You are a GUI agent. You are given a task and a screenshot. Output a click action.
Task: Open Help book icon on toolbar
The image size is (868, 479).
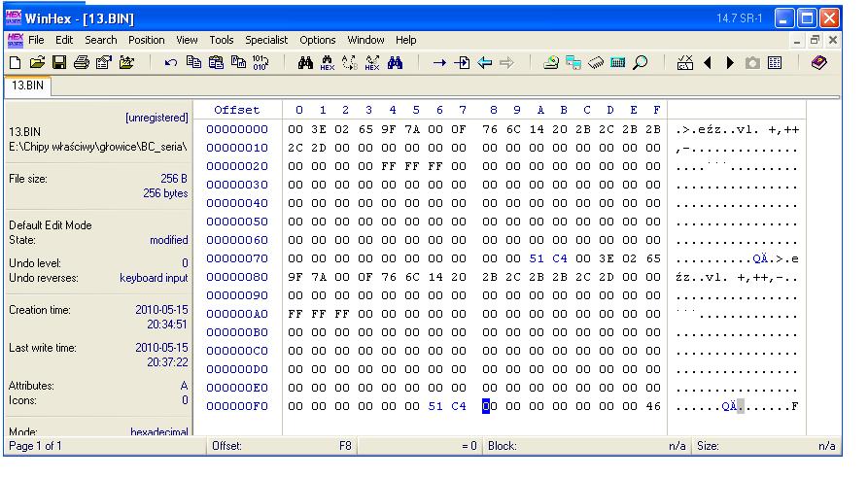(x=818, y=62)
